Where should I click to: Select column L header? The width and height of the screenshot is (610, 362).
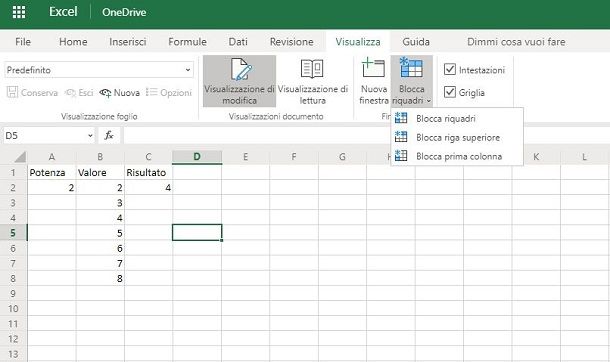pos(584,157)
